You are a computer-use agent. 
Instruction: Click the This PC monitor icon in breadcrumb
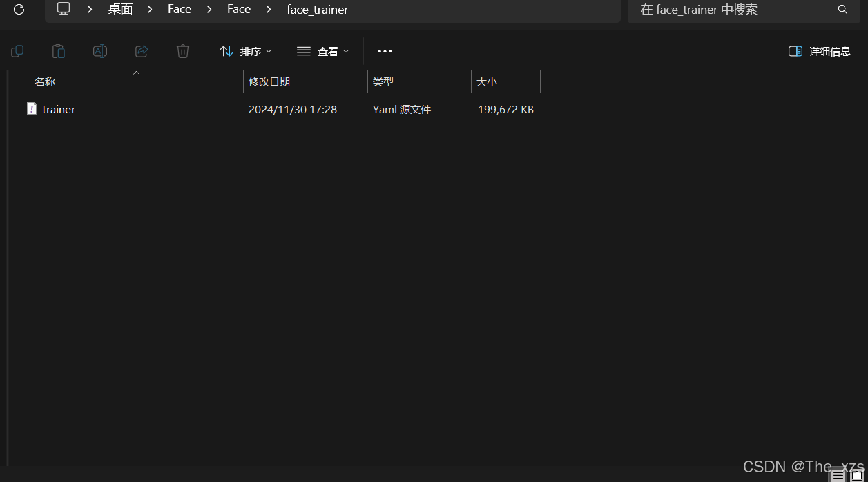[64, 9]
